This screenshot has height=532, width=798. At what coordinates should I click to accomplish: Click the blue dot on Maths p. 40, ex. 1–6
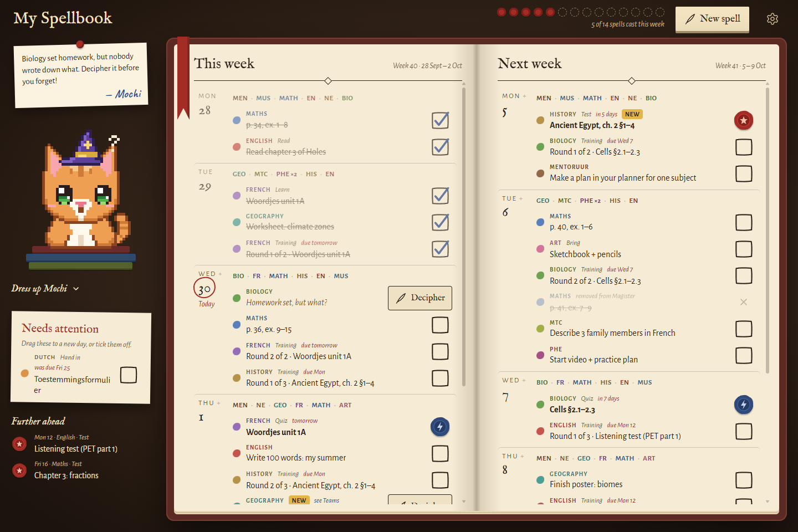point(540,222)
